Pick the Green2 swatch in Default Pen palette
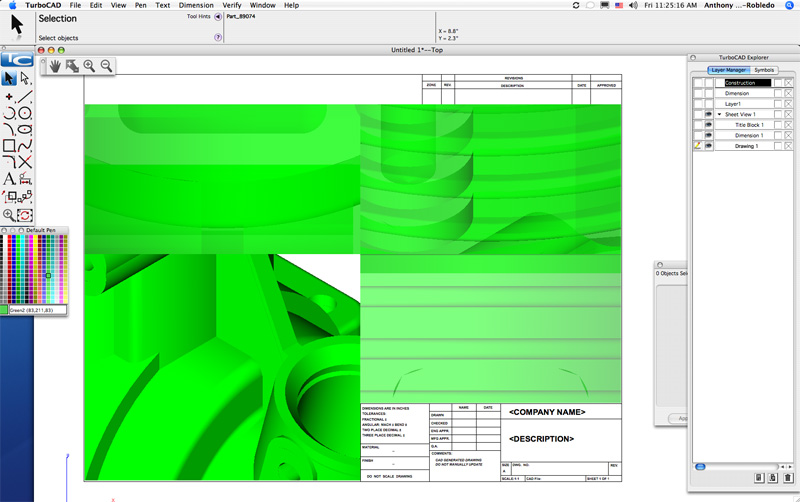Viewport: 800px width, 502px height. (48, 275)
